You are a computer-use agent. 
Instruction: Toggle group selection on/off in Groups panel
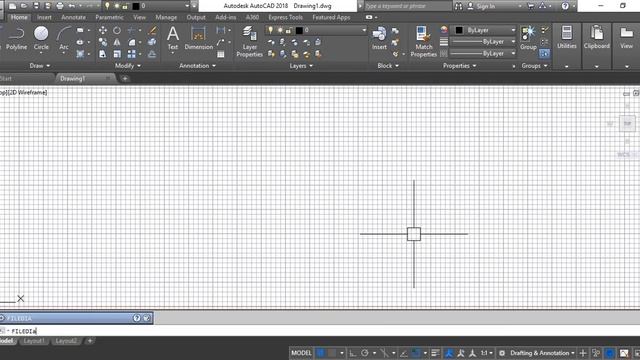point(544,53)
